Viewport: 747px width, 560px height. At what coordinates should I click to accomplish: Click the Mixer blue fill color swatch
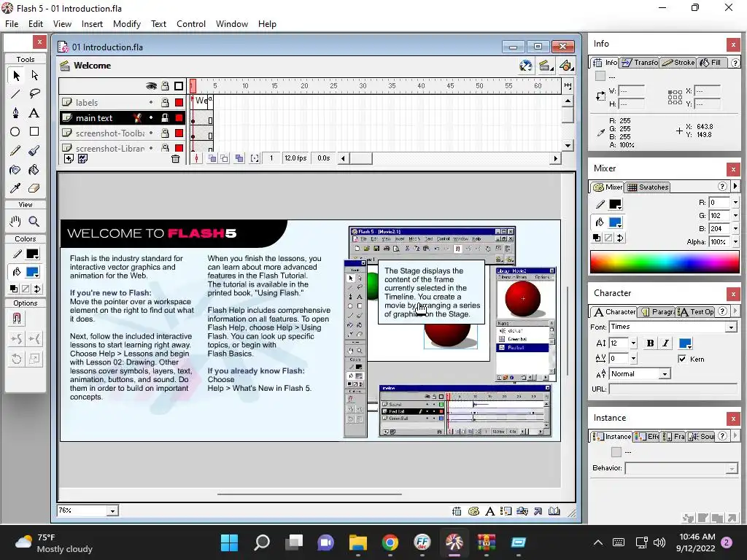pyautogui.click(x=615, y=222)
